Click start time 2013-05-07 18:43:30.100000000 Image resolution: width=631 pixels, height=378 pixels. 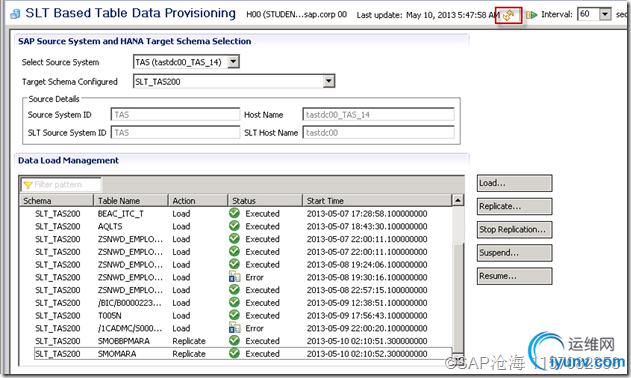(x=367, y=227)
